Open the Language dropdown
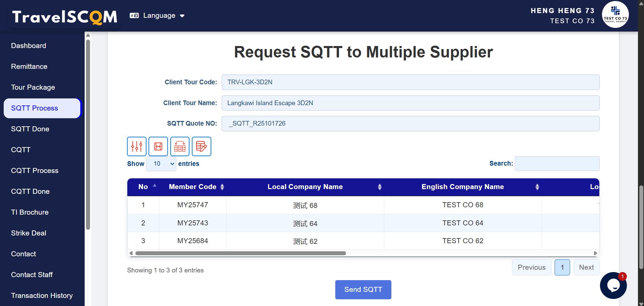 [x=157, y=16]
